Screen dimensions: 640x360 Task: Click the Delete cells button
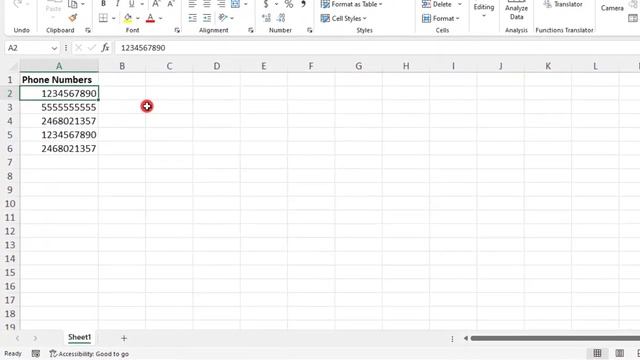(437, 4)
